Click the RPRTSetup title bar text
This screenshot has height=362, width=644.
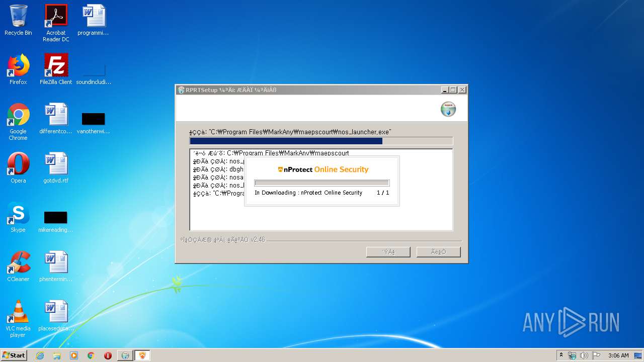point(231,90)
